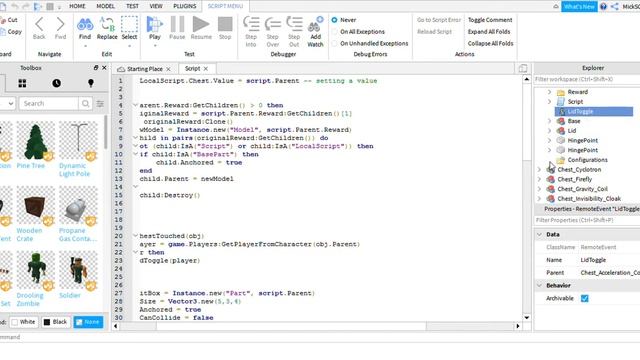Close the Toolbox panel
This screenshot has height=360, width=640.
pos(104,68)
